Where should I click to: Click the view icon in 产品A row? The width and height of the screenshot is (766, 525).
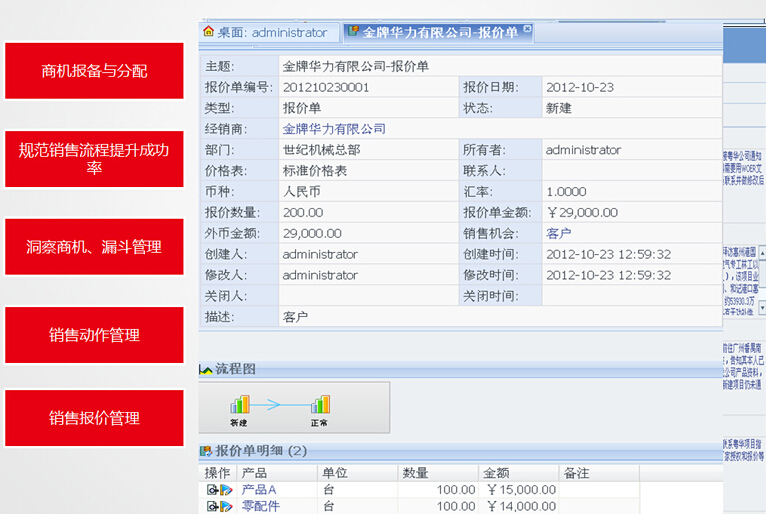212,490
